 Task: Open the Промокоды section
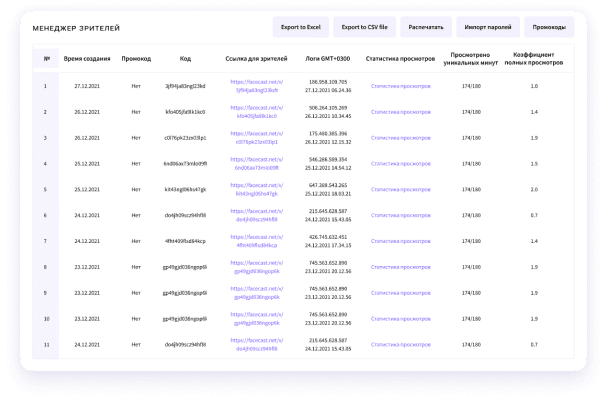pyautogui.click(x=549, y=27)
